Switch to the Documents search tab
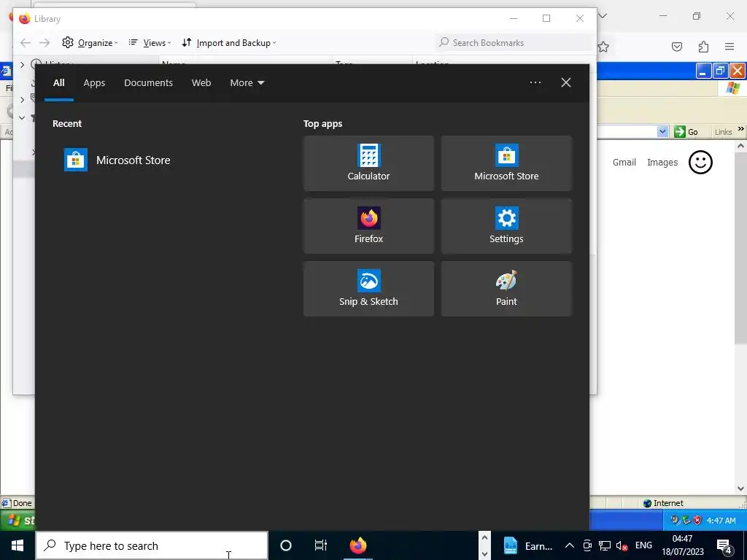The width and height of the screenshot is (747, 560). coord(148,83)
